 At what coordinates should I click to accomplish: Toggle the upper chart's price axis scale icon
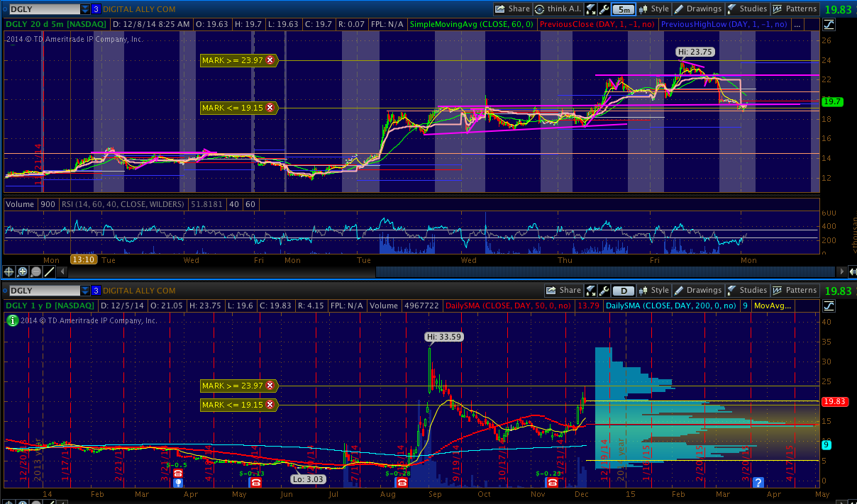[x=829, y=25]
